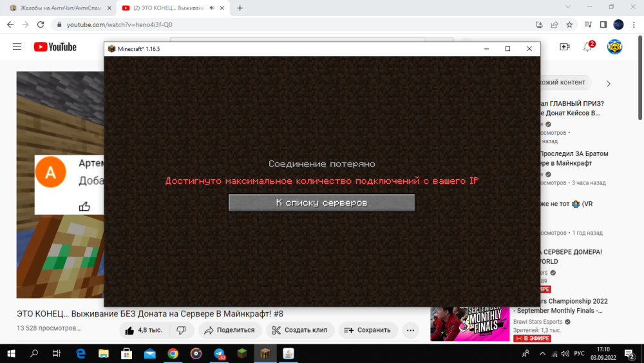View site info via padlock icon
The height and width of the screenshot is (363, 644).
[59, 25]
